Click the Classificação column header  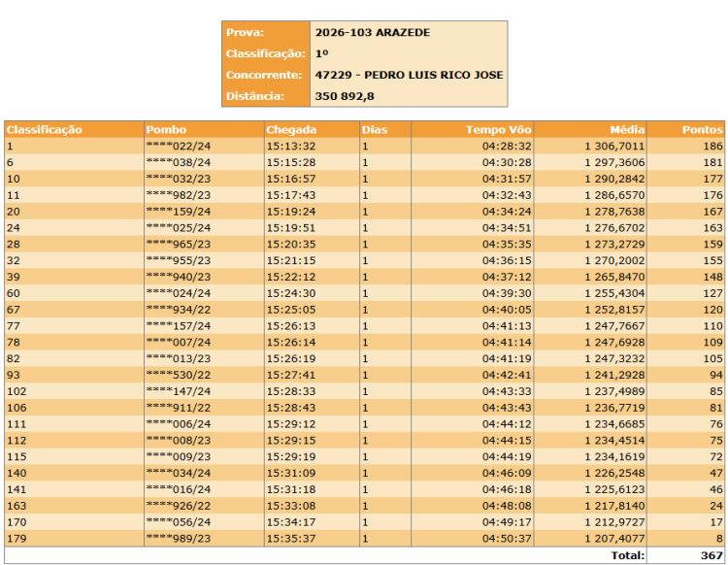click(x=45, y=129)
